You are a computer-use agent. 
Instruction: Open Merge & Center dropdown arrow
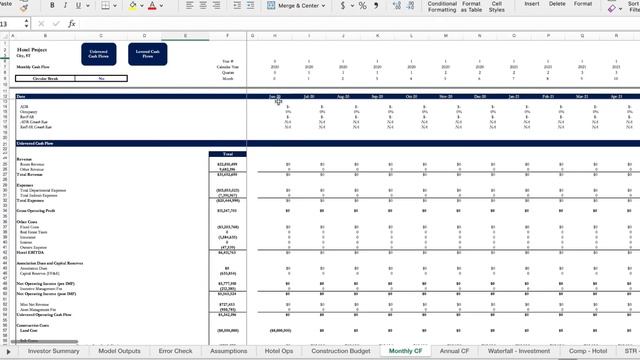[x=323, y=6]
